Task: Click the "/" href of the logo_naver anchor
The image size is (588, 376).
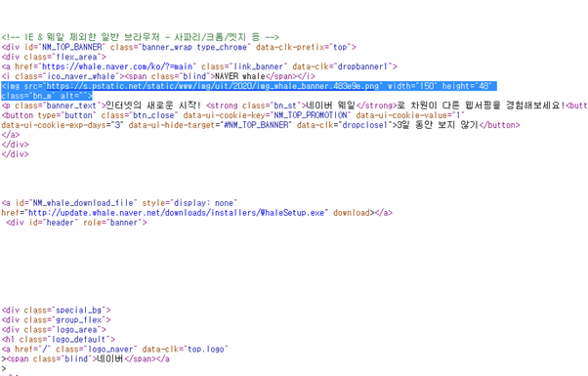Action: point(47,350)
